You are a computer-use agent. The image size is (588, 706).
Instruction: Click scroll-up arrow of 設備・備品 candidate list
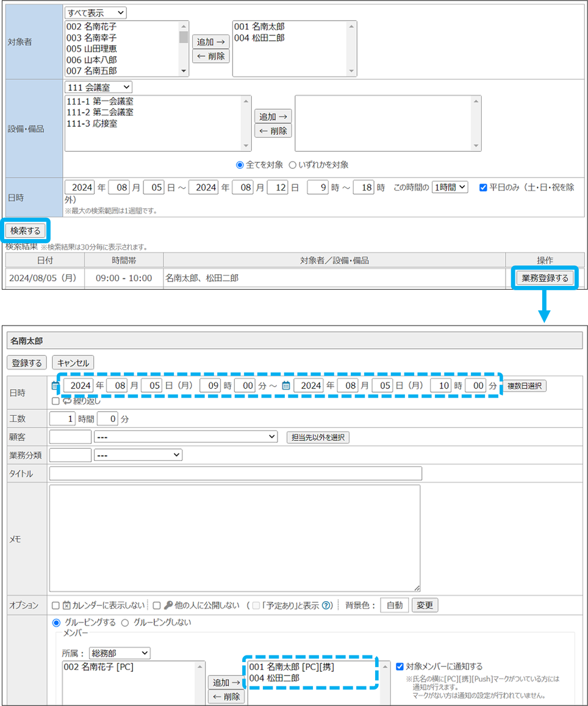[246, 101]
